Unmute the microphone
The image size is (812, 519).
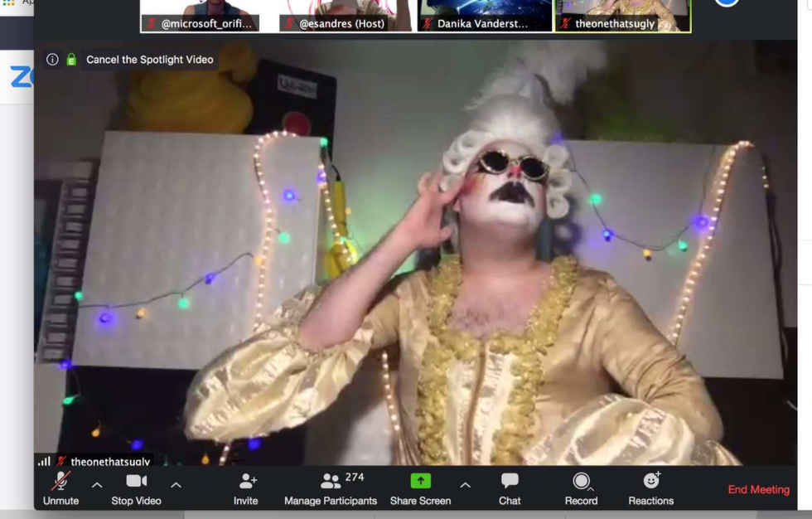point(60,482)
